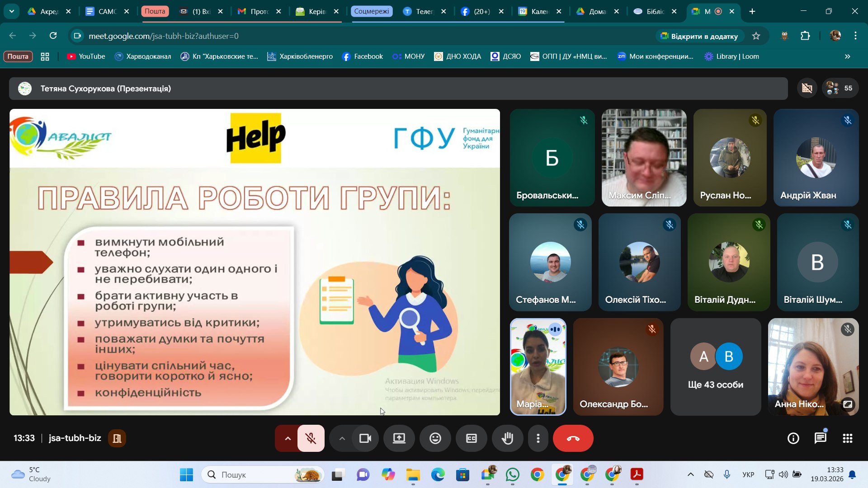
Task: Open the 55 participants list button
Action: [840, 88]
